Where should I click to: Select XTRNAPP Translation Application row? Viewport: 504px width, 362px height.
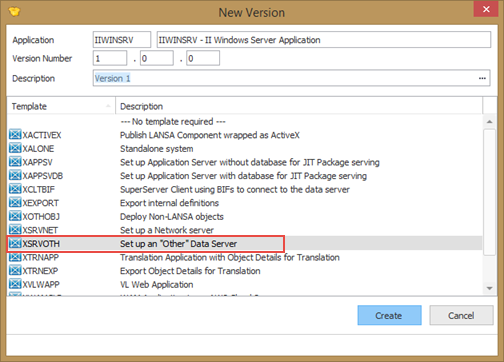click(245, 257)
